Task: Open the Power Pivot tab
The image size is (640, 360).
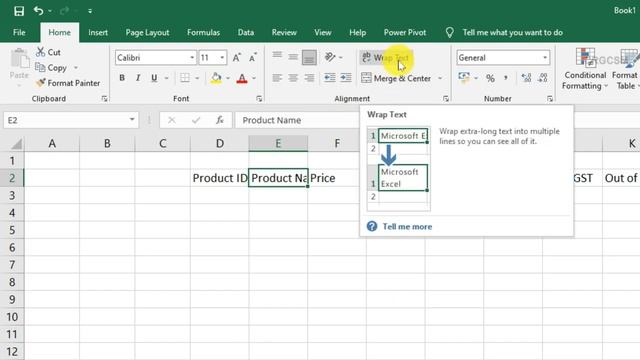Action: (404, 33)
